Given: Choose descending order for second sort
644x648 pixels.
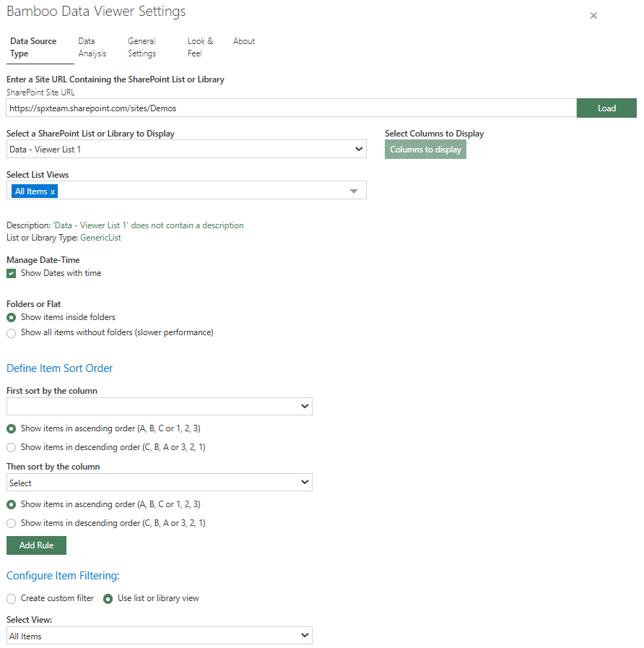Looking at the screenshot, I should pyautogui.click(x=12, y=523).
